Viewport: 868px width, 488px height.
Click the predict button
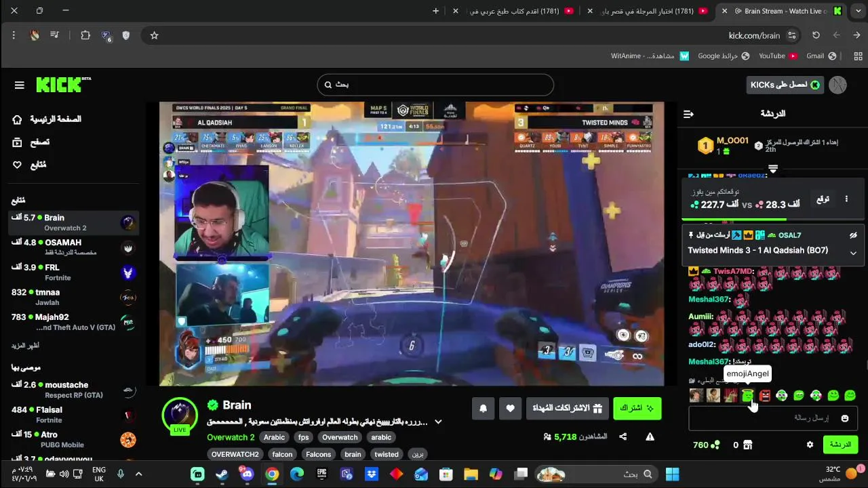pos(823,199)
